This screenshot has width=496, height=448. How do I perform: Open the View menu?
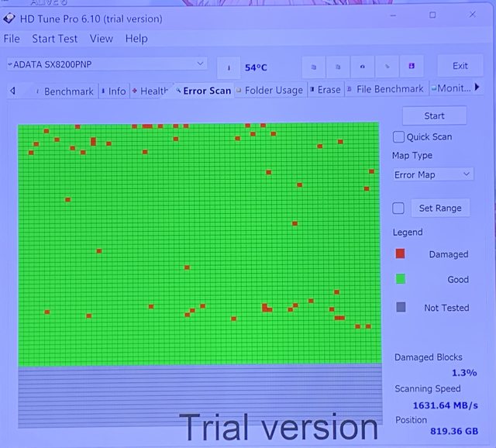click(x=101, y=39)
